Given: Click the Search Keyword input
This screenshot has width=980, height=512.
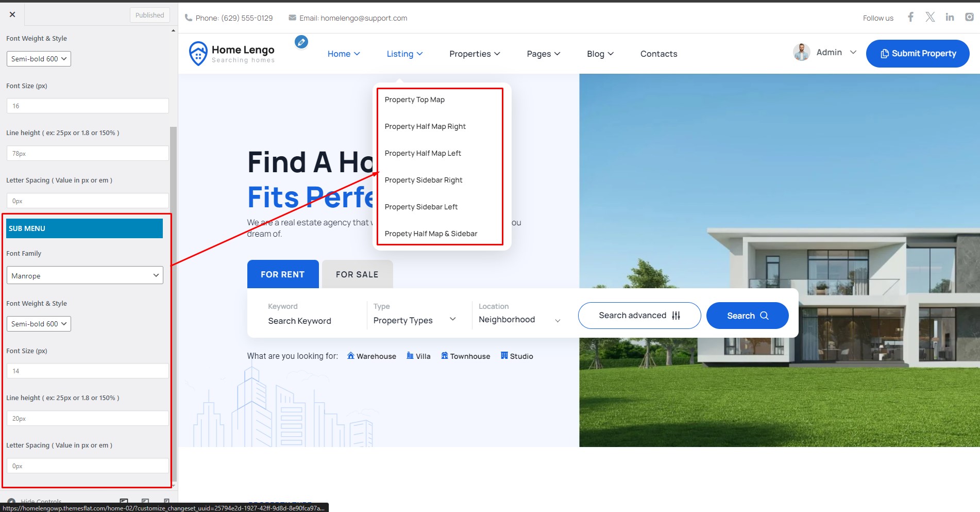Looking at the screenshot, I should [299, 321].
